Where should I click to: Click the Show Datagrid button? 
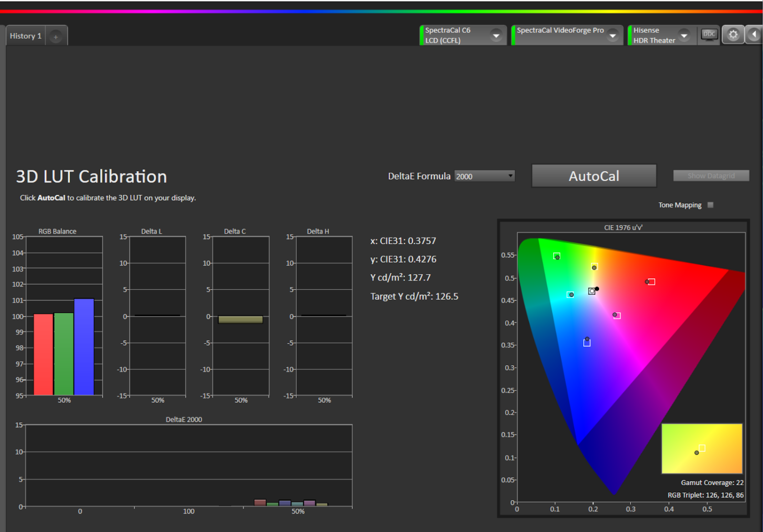pos(711,176)
